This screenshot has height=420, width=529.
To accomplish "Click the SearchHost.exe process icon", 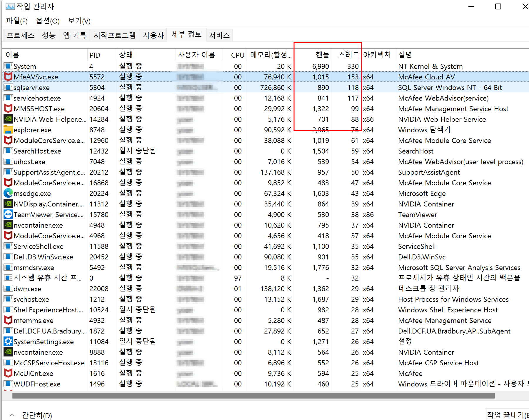I will tap(8, 151).
